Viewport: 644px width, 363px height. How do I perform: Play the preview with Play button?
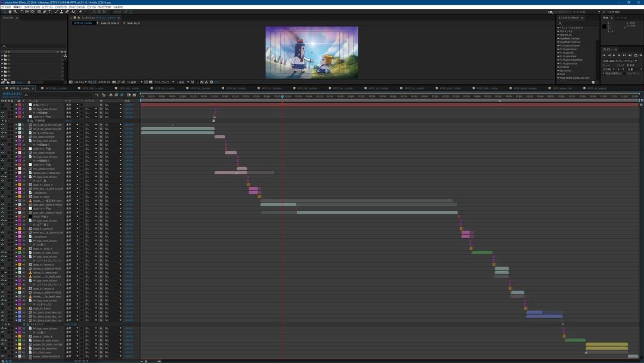614,55
